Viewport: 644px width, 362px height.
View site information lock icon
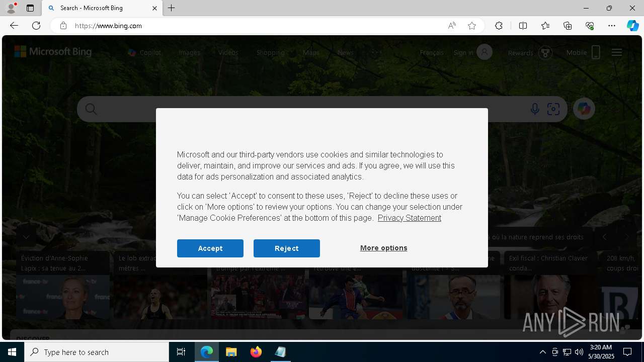pyautogui.click(x=63, y=26)
